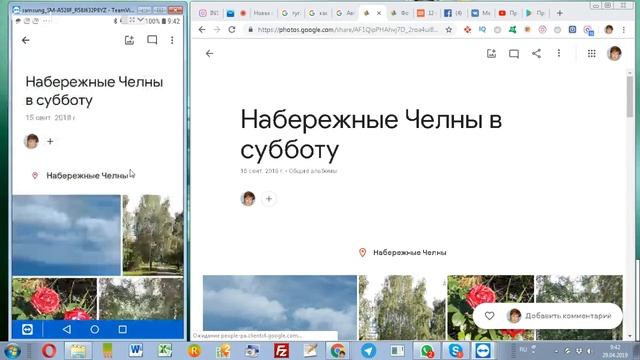
Task: Tap Набережные Челны location in phone window
Action: click(x=87, y=176)
